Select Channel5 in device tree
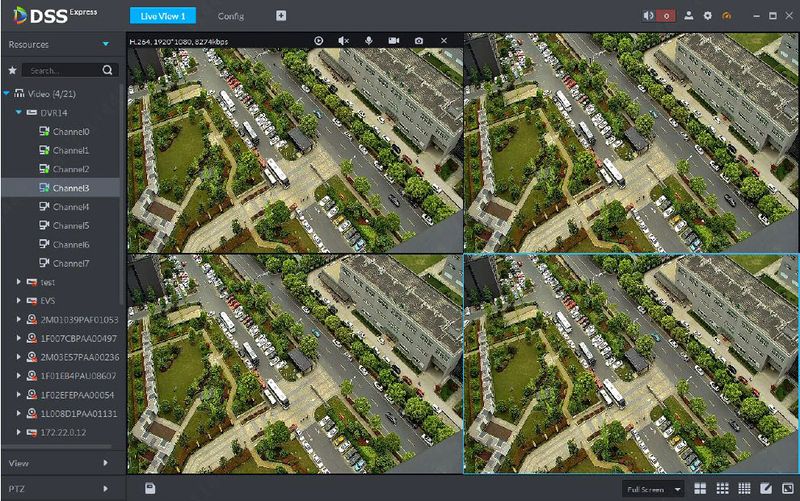Image resolution: width=800 pixels, height=501 pixels. (71, 226)
